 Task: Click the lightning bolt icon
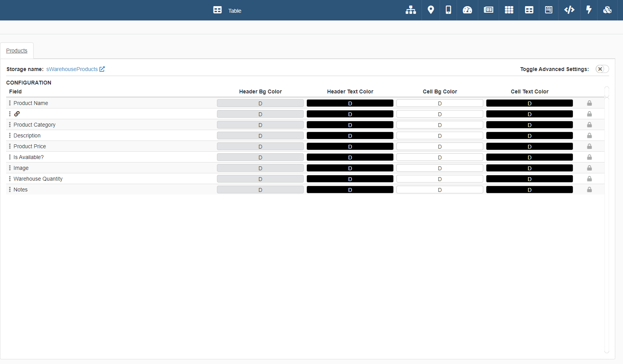589,10
